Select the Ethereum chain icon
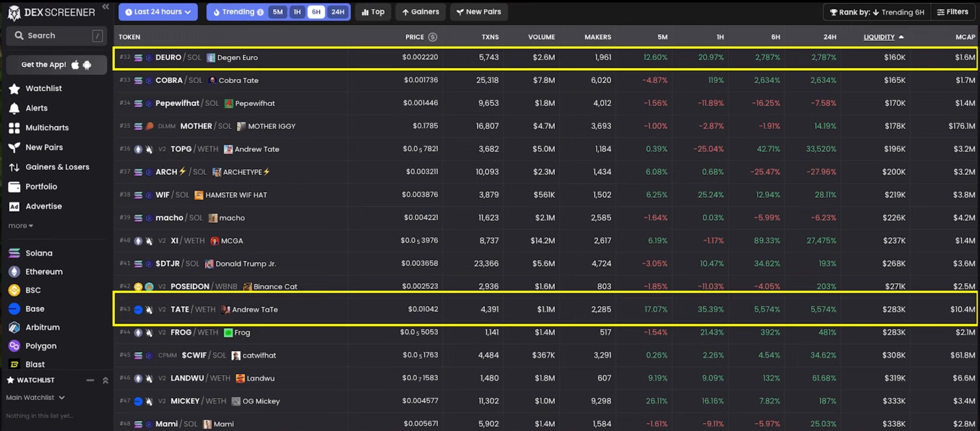980x431 pixels. (x=14, y=272)
